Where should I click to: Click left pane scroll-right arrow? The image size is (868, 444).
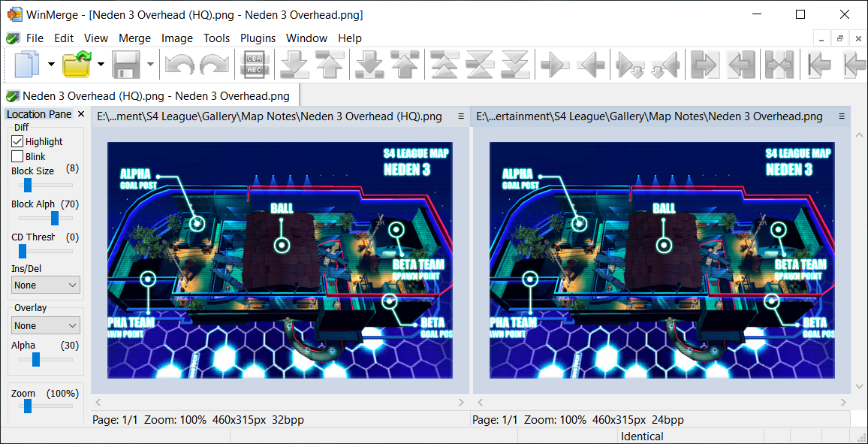coord(461,403)
